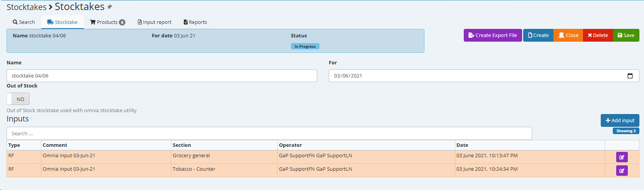Viewport: 644px width, 190px height.
Task: Switch to the Input report tab
Action: point(154,22)
